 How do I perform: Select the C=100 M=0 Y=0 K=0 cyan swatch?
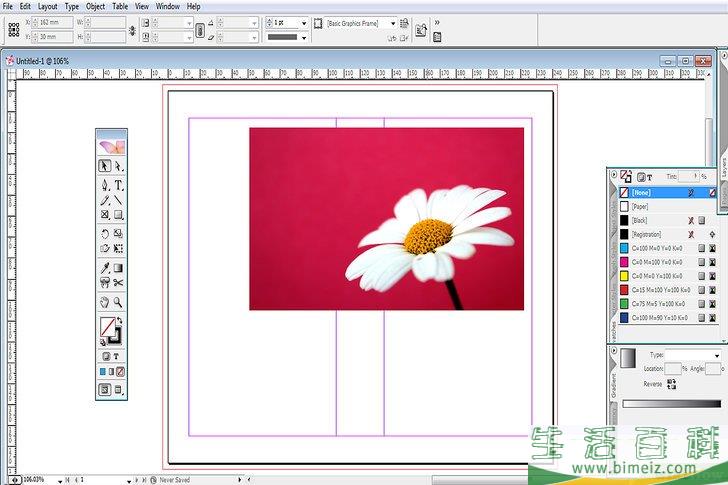668,248
